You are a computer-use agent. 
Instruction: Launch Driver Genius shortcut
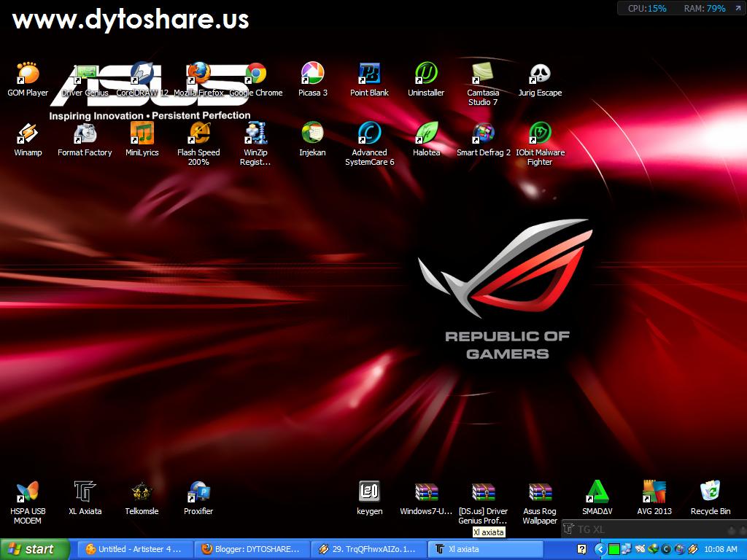85,79
